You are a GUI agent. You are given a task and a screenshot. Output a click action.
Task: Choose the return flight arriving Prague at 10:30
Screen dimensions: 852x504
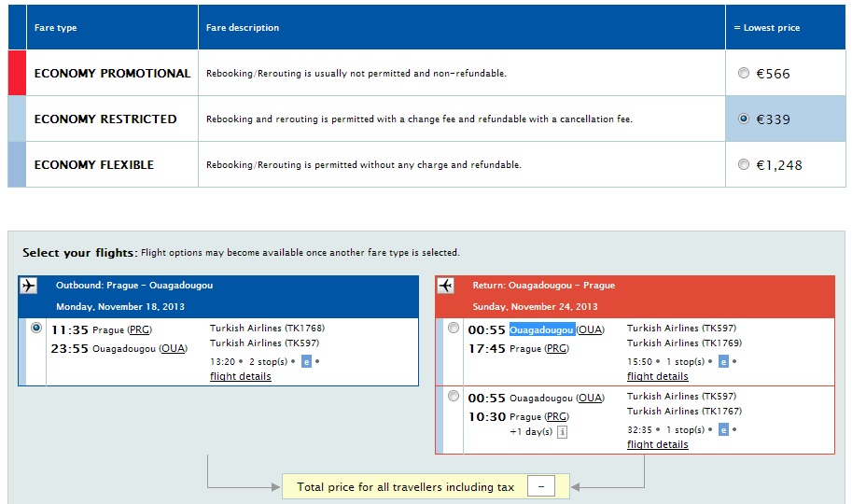(x=454, y=396)
